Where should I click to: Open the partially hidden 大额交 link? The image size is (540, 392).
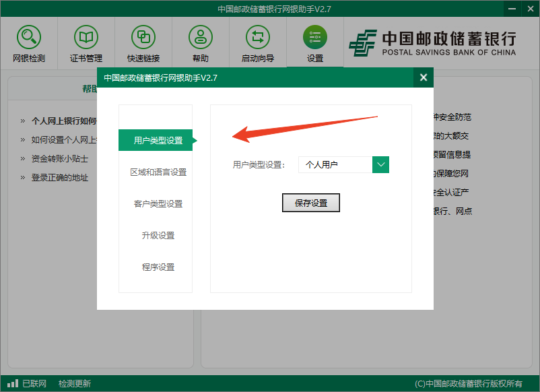[451, 136]
